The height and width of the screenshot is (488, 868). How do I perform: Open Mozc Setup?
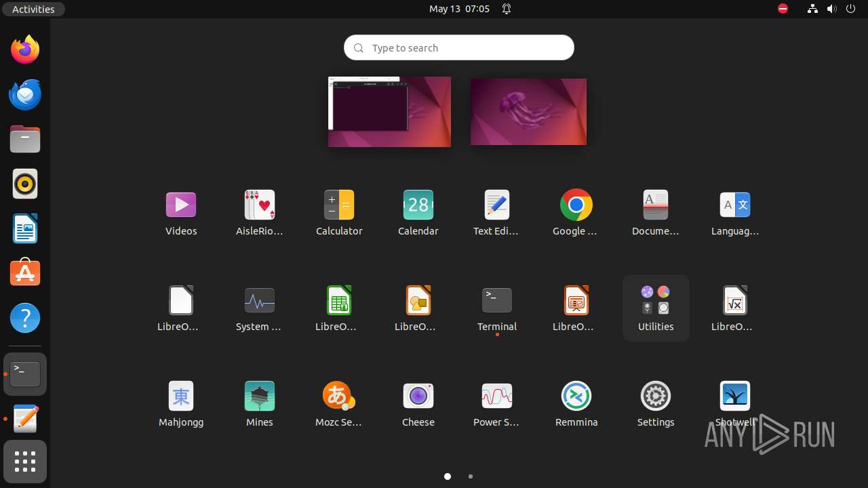click(339, 404)
